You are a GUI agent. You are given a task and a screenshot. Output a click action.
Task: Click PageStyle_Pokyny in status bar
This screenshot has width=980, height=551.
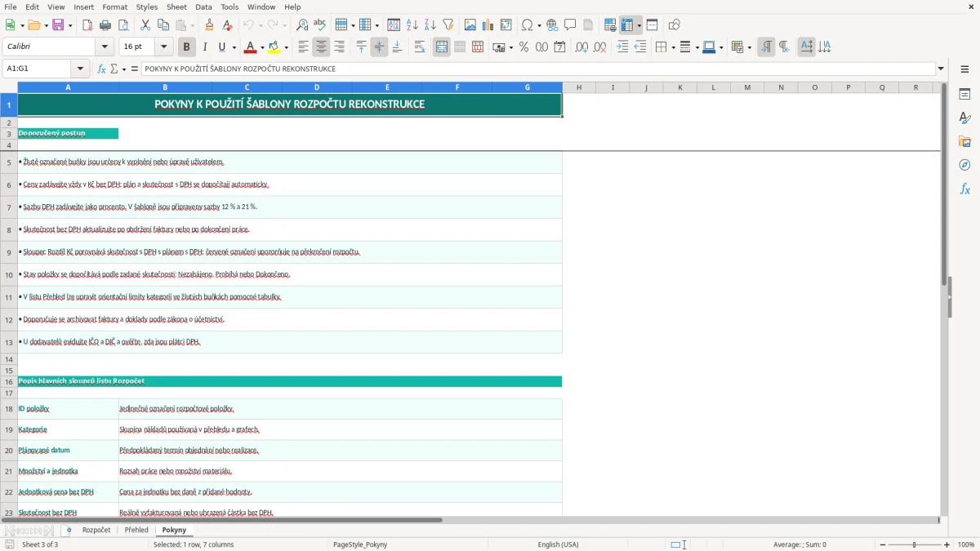(x=360, y=544)
